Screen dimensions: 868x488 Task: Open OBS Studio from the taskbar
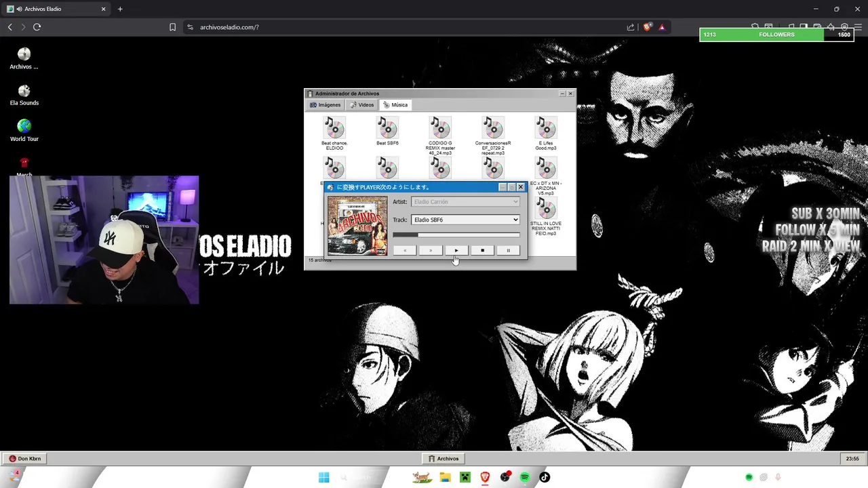(505, 477)
